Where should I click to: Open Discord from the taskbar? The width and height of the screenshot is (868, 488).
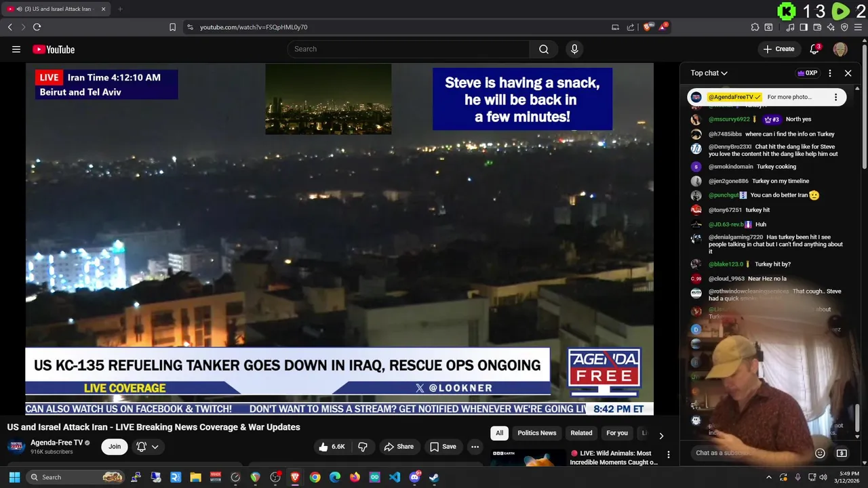(x=414, y=477)
